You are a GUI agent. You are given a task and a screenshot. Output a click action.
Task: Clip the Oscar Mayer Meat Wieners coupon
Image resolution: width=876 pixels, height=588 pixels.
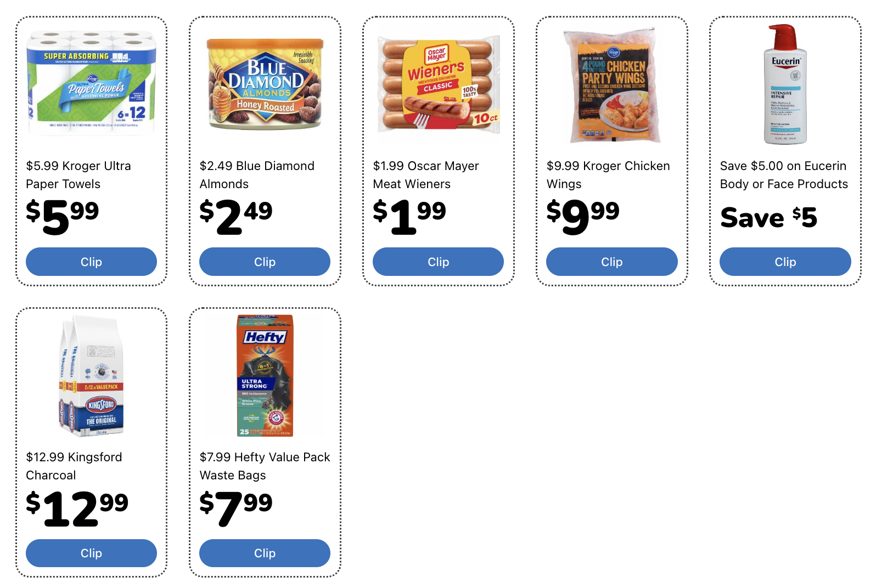point(438,262)
